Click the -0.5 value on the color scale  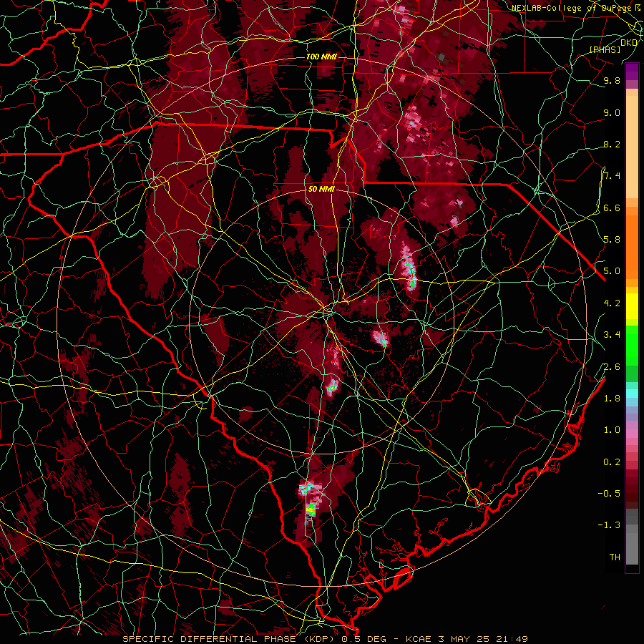pos(609,493)
